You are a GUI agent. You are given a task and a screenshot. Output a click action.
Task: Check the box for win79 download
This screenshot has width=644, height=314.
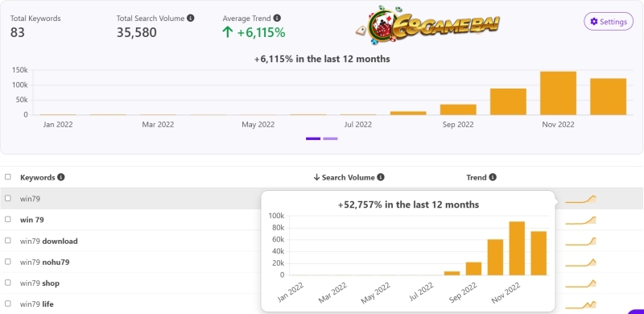coord(8,241)
